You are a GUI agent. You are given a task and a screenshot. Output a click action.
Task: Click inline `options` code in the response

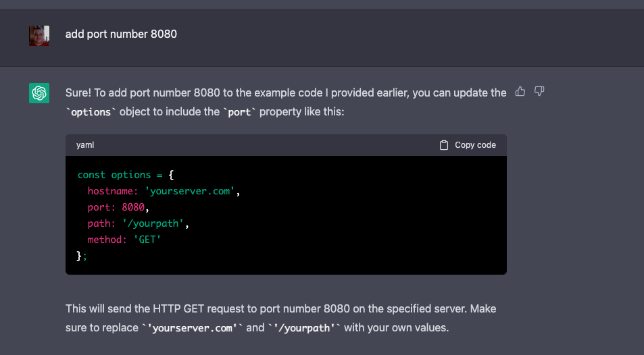pyautogui.click(x=92, y=111)
